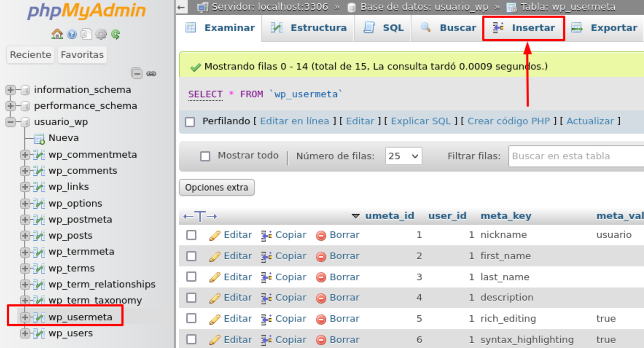This screenshot has width=644, height=348.
Task: Click the Copiar icon for first_name row
Action: [x=266, y=257]
